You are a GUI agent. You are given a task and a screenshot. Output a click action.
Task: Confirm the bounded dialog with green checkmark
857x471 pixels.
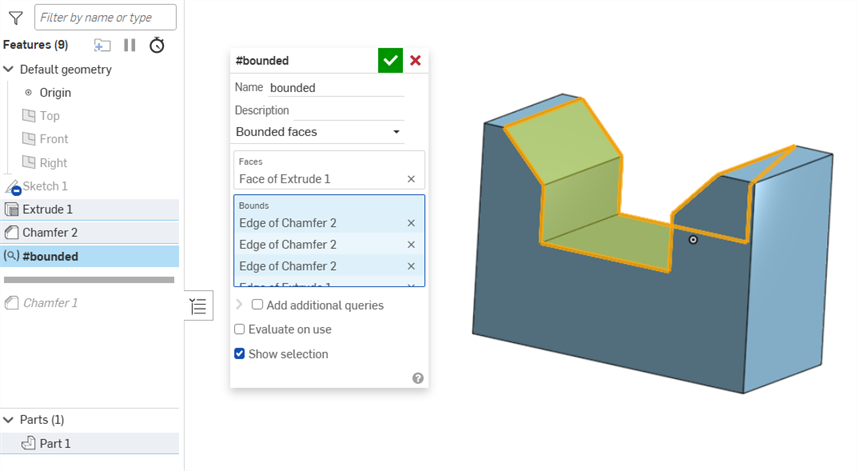[390, 61]
